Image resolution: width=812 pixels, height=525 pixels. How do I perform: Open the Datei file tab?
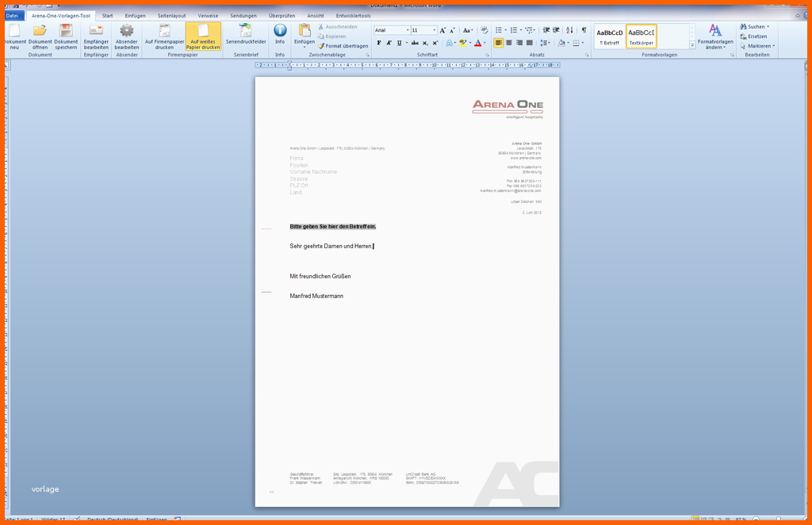[13, 16]
